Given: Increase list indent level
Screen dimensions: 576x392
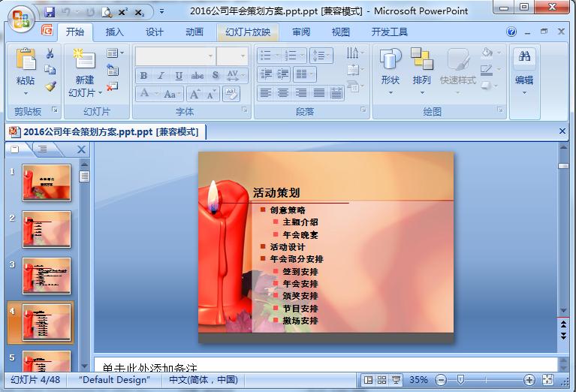Looking at the screenshot, I should [x=282, y=74].
